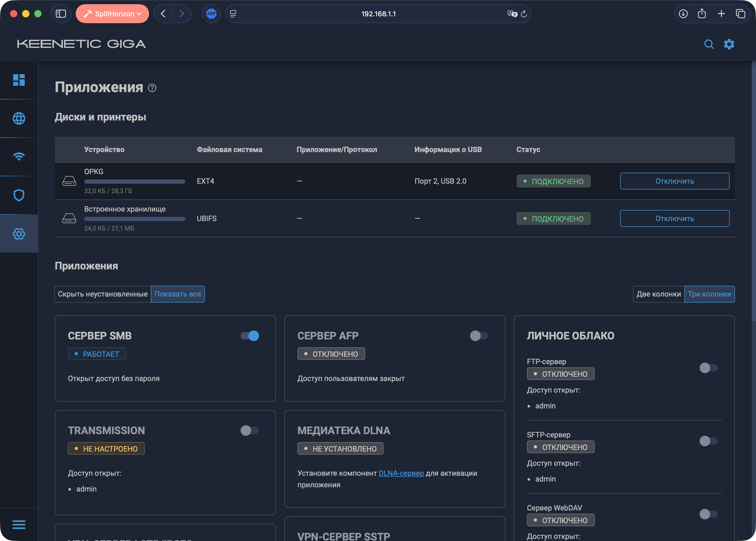Click the НЕ НАСТРОЕНО status badge
The height and width of the screenshot is (541, 756).
pyautogui.click(x=106, y=448)
